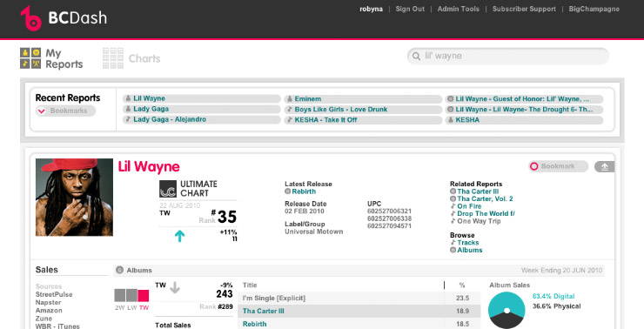Click the disc icon next to Tha Carter III report
Image resolution: width=644 pixels, height=329 pixels.
tap(453, 191)
